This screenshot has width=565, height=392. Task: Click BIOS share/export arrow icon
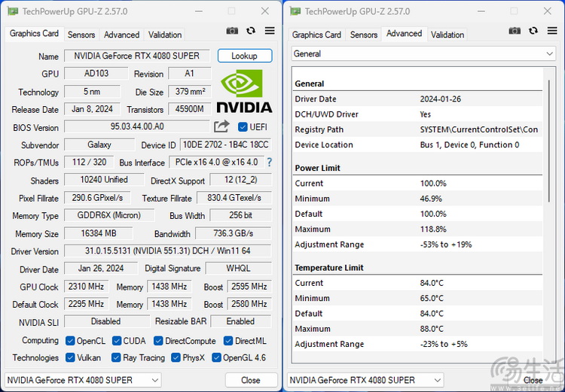coord(221,126)
